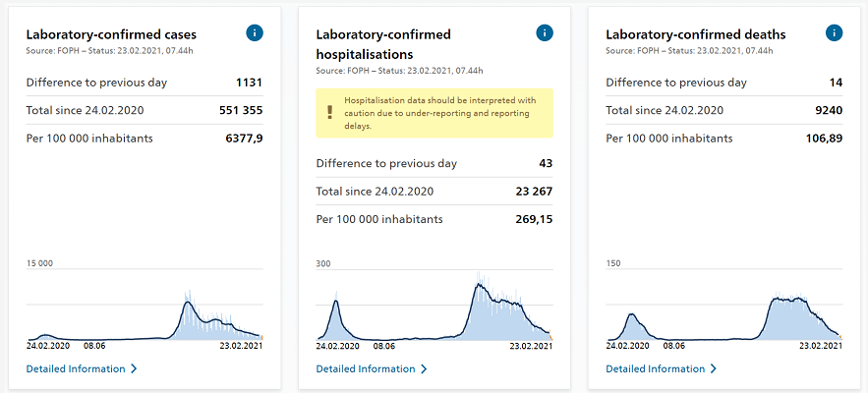Click chevron arrow beside hospitalisations Detailed Information
This screenshot has width=868, height=393.
(424, 369)
